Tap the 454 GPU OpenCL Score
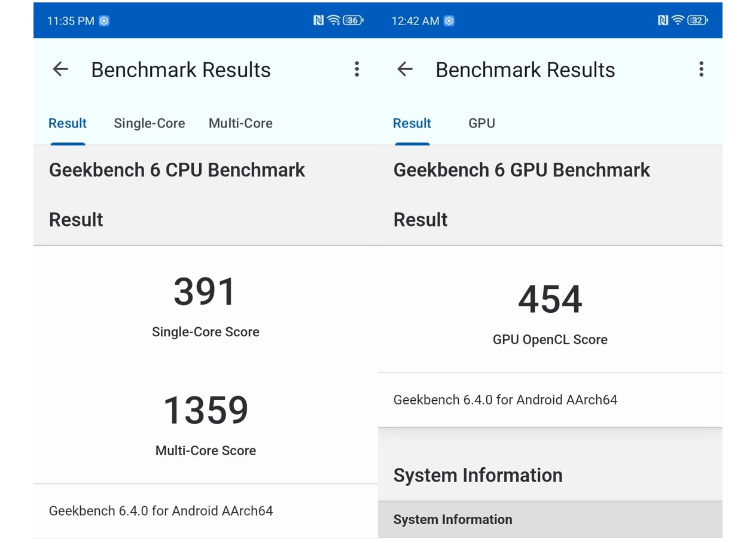The height and width of the screenshot is (539, 756). tap(550, 299)
